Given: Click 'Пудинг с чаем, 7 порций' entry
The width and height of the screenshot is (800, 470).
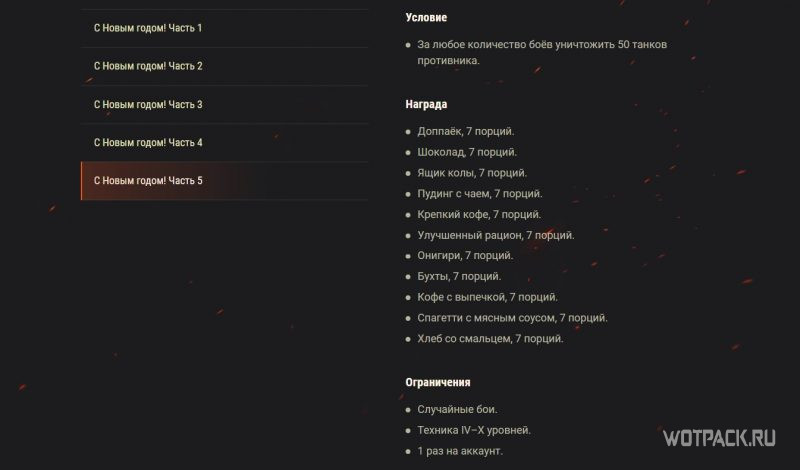Looking at the screenshot, I should click(480, 194).
